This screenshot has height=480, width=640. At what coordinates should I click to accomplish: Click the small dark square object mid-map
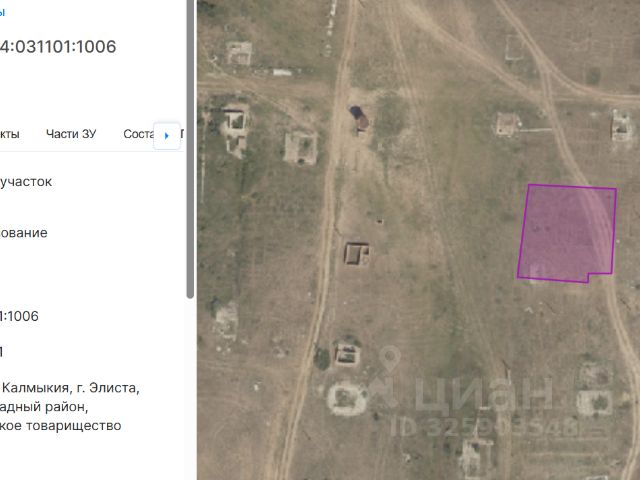(x=380, y=221)
